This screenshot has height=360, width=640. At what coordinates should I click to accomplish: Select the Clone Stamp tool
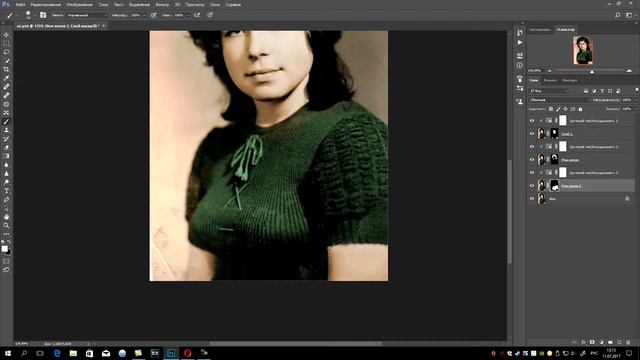(6, 130)
